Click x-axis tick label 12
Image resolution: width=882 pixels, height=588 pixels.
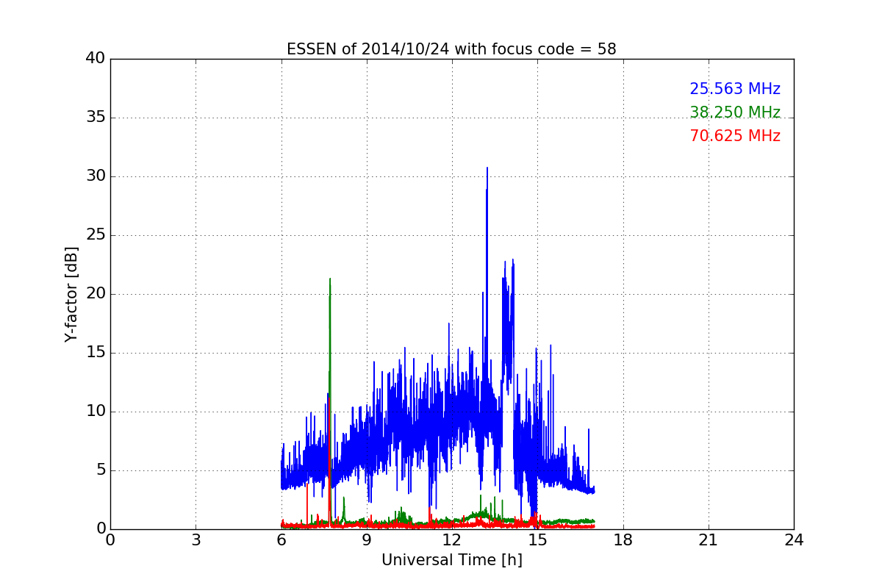452,539
